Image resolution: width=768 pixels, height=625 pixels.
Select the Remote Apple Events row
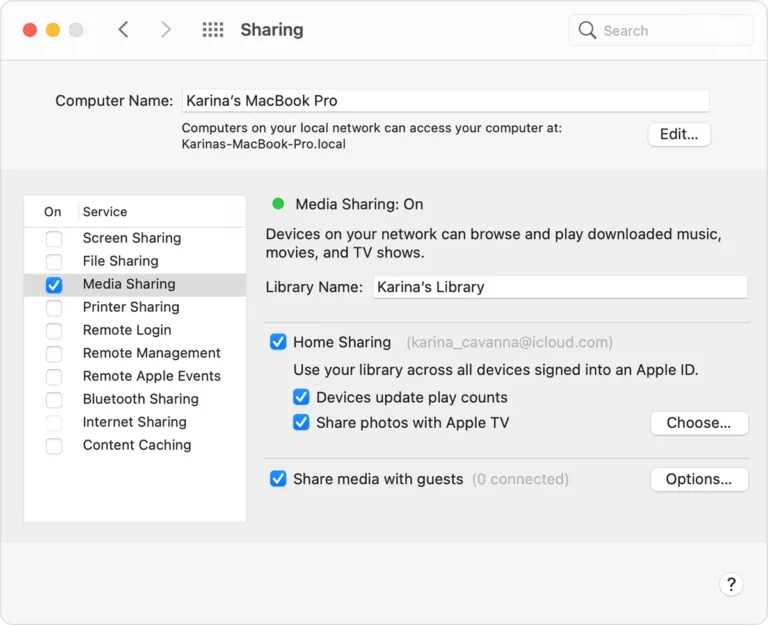(135, 376)
